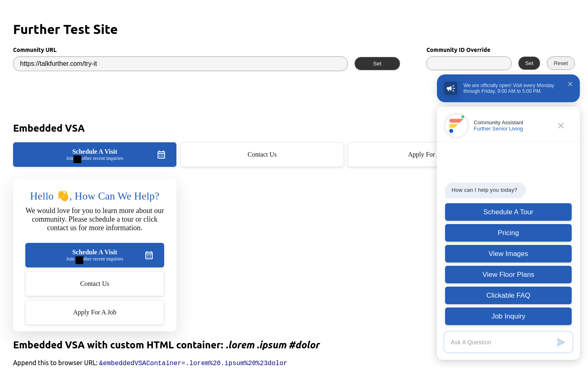Click the megaphone announcement icon
Screen dimensions: 588x368
click(x=451, y=88)
